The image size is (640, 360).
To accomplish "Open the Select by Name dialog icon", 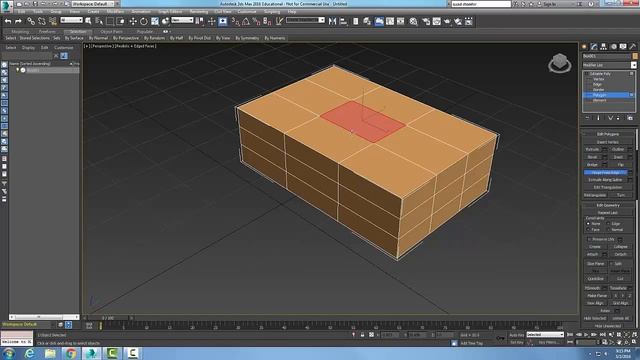I will tap(99, 21).
